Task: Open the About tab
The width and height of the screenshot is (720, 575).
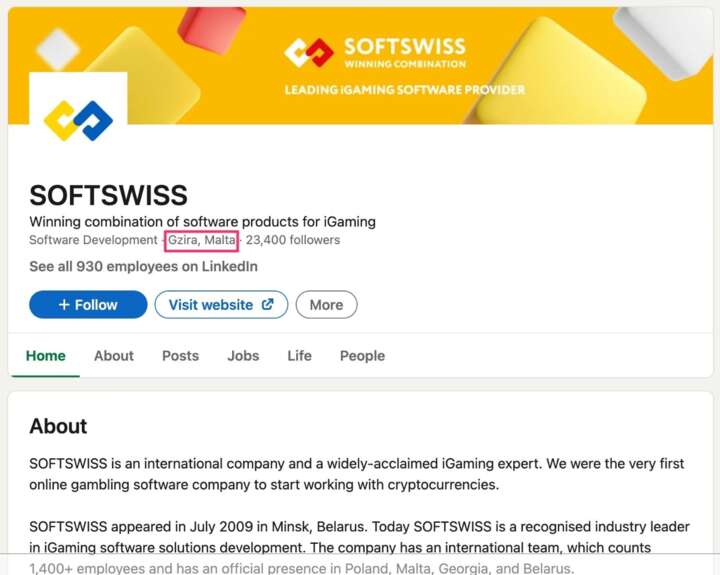Action: (114, 356)
